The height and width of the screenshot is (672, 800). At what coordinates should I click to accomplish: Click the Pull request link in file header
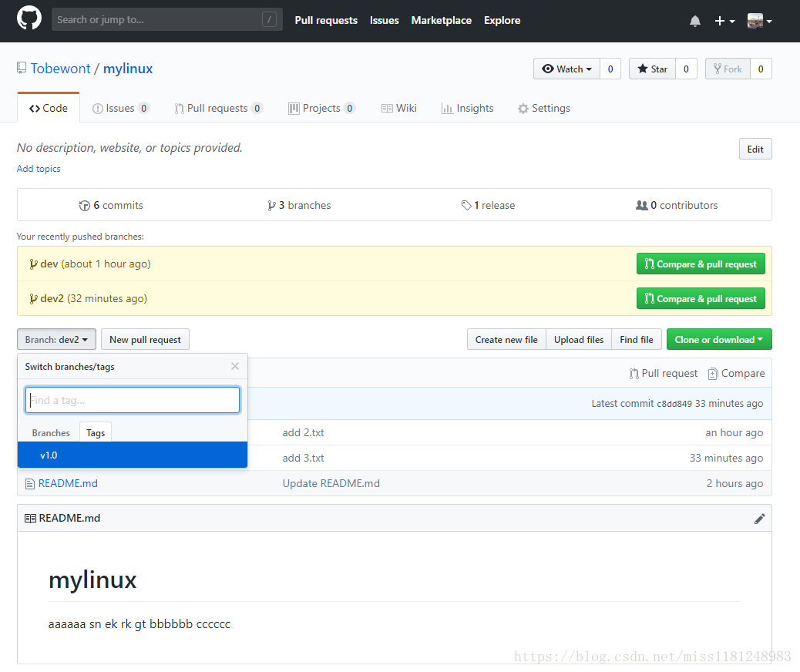pyautogui.click(x=664, y=374)
